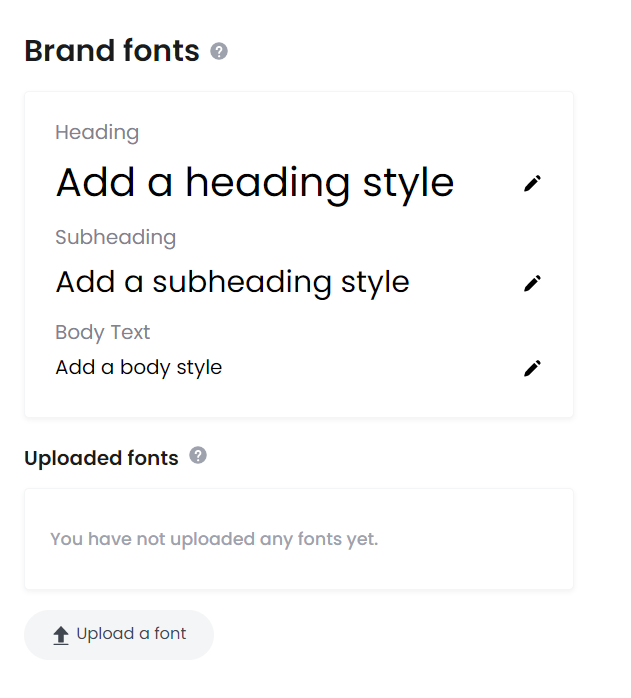Open the Uploaded fonts help icon
The image size is (631, 698).
(198, 455)
